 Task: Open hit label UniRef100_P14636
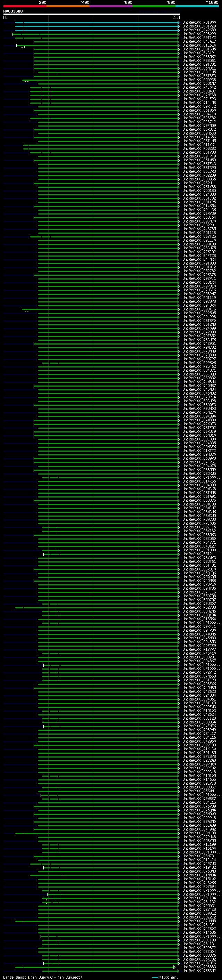click(x=199, y=932)
